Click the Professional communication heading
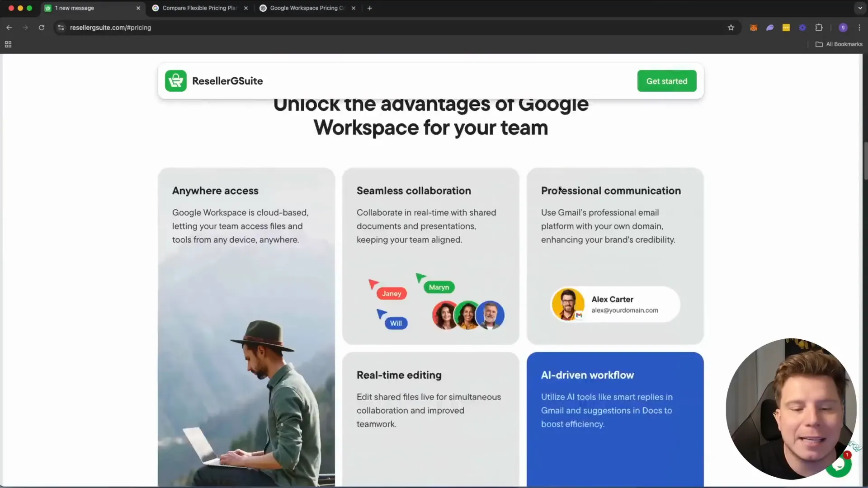 611,191
